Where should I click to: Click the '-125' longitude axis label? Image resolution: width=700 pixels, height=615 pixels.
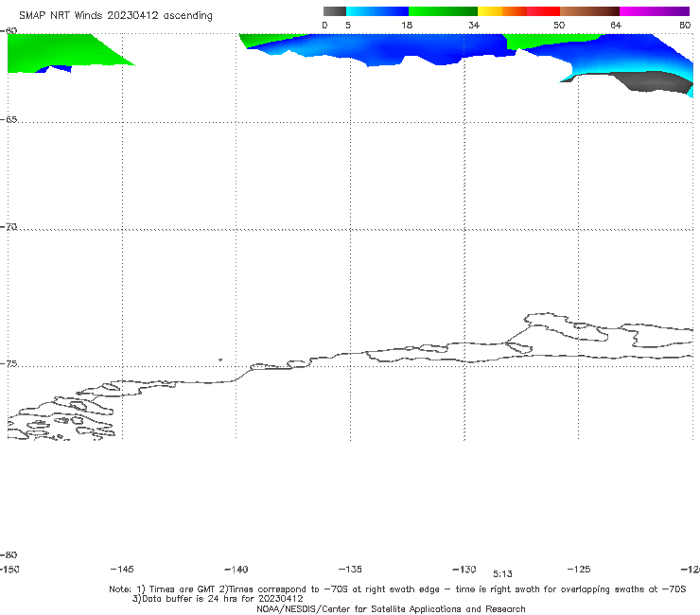[x=579, y=569]
